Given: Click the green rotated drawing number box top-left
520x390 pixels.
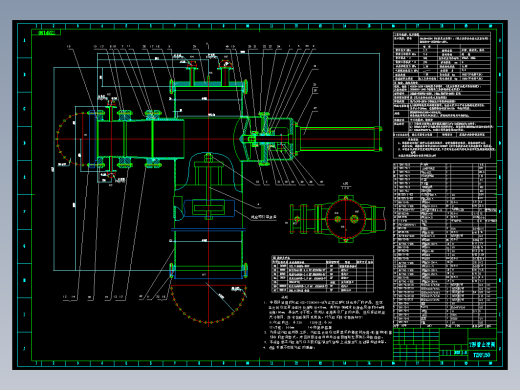Looking at the screenshot, I should coord(46,33).
